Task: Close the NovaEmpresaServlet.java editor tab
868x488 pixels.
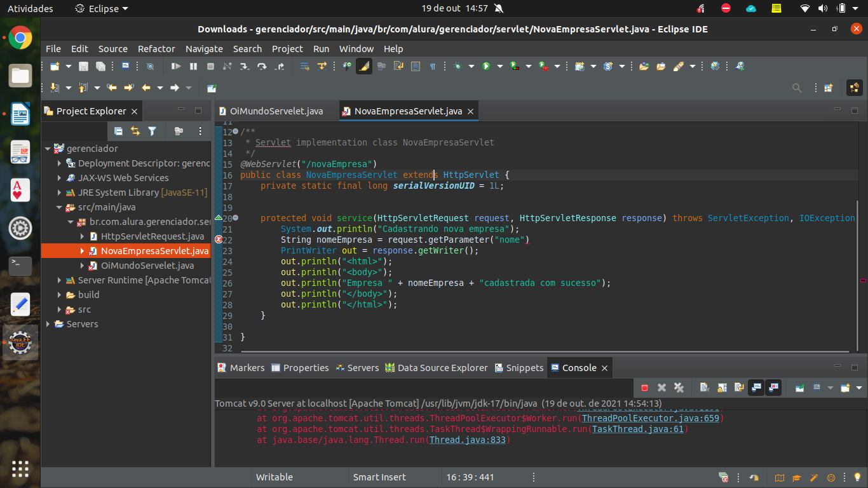Action: coord(471,111)
